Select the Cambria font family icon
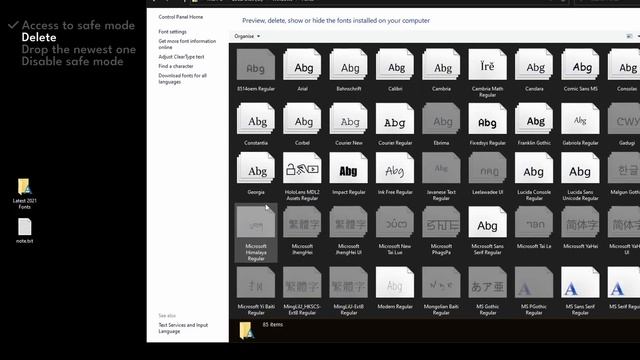The width and height of the screenshot is (640, 360). 441,64
